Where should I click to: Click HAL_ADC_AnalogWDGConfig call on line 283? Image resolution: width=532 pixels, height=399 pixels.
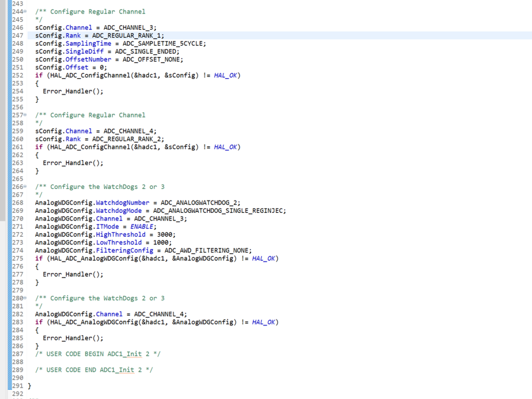94,322
